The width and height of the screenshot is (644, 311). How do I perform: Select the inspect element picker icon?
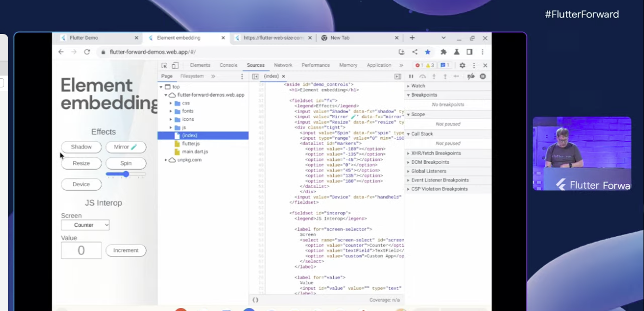point(164,65)
